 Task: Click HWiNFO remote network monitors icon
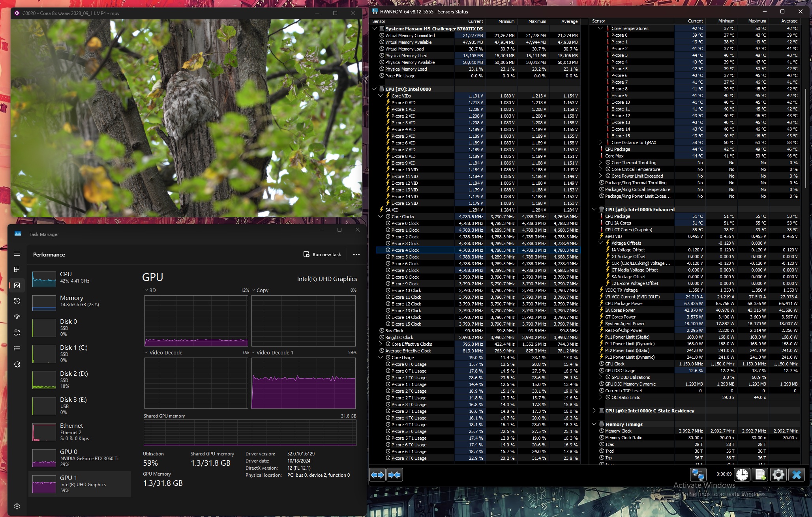pyautogui.click(x=698, y=474)
